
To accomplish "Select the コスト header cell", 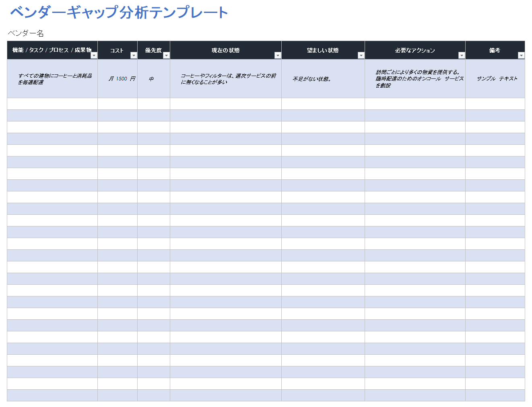I will coord(118,50).
